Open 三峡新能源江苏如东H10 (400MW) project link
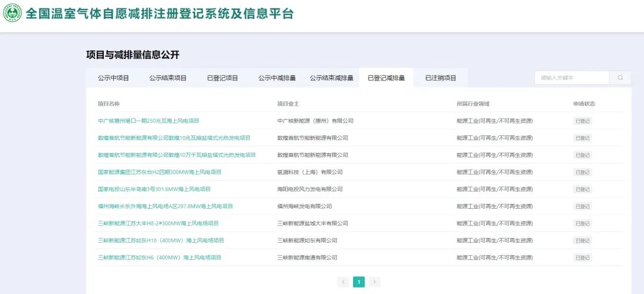The height and width of the screenshot is (294, 644). (x=161, y=240)
